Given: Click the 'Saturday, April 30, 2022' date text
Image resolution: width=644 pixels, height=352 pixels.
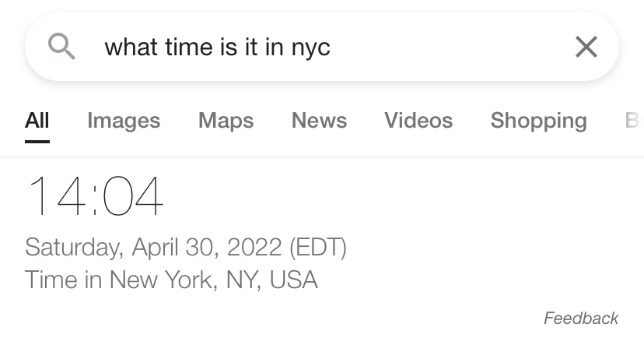Looking at the screenshot, I should [152, 248].
